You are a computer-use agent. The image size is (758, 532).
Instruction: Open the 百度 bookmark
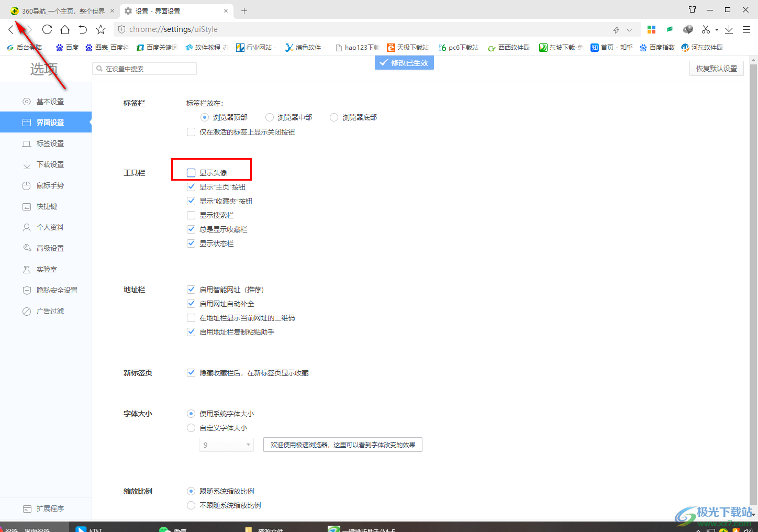coord(67,48)
